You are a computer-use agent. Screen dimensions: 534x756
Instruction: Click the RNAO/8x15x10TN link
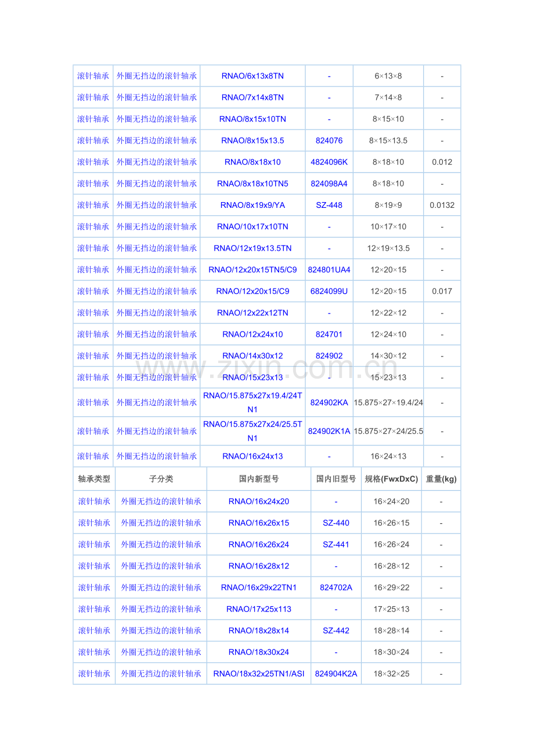(252, 119)
